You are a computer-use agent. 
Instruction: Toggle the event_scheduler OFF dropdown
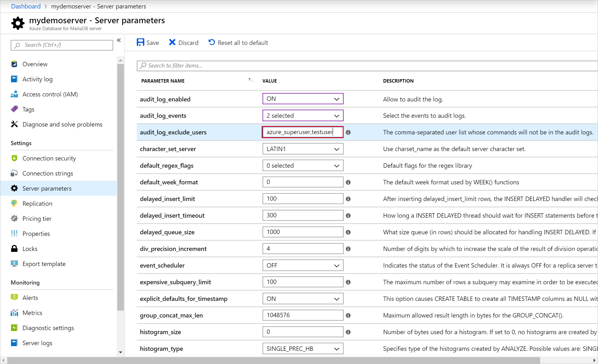pos(302,266)
